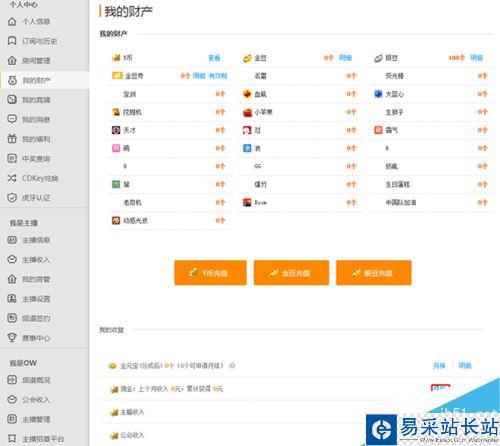Select the 我的财产 money bag icon

12,80
